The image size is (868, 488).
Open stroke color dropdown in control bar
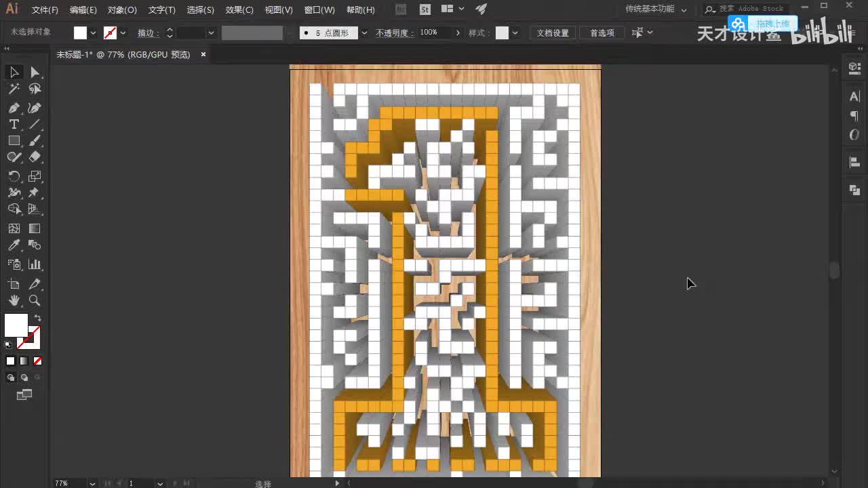pyautogui.click(x=123, y=33)
